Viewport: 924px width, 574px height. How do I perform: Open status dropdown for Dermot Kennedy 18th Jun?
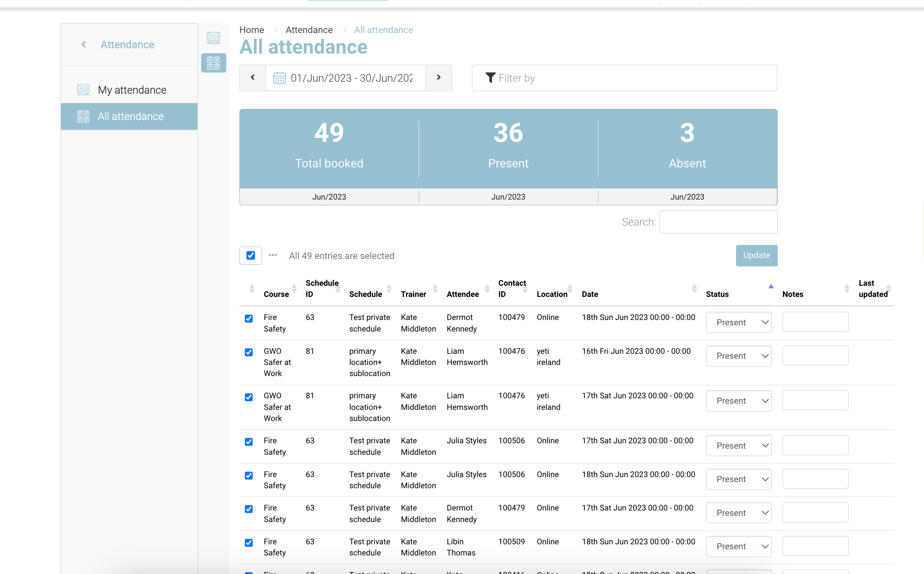738,322
